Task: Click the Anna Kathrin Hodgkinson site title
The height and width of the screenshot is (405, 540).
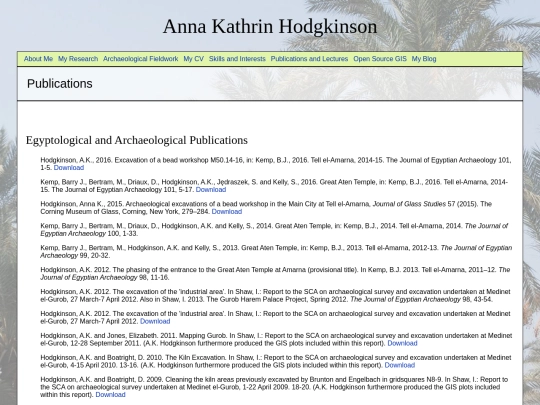Action: coord(270,27)
